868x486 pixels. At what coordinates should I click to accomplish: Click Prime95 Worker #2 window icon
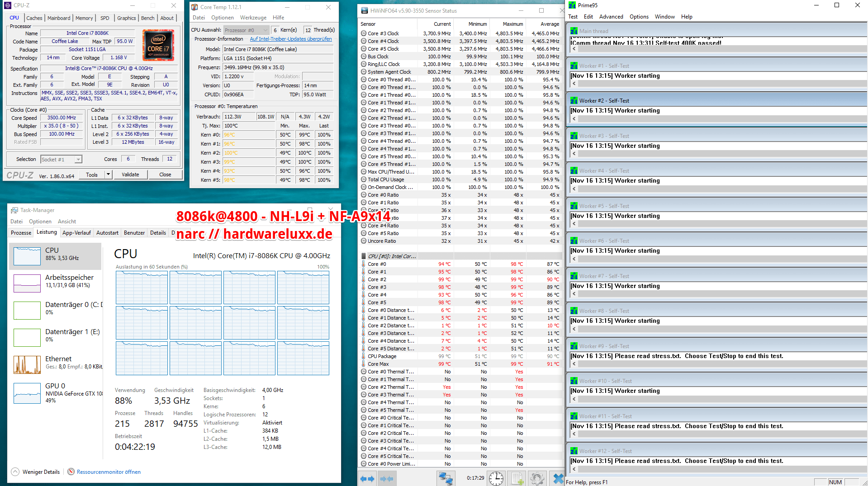tap(574, 101)
